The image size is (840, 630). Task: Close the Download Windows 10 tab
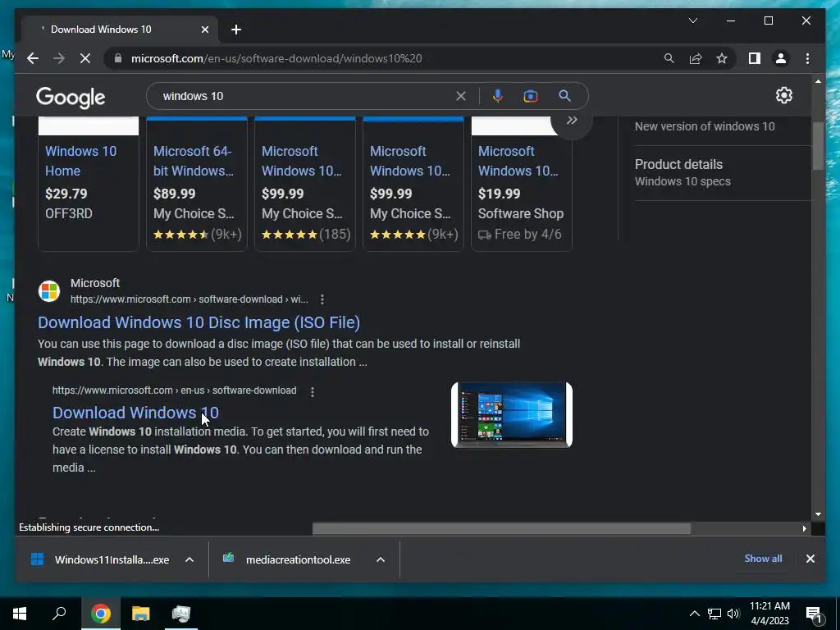click(204, 30)
